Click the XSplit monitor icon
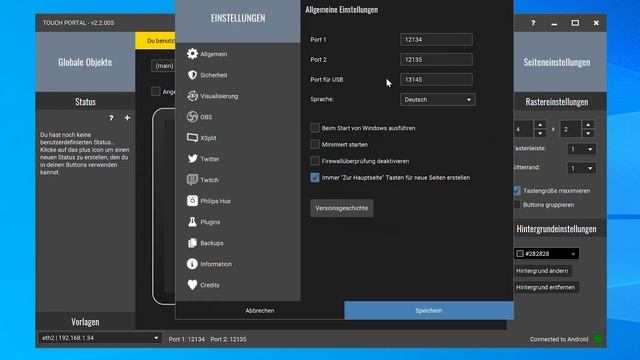The height and width of the screenshot is (360, 640). [x=192, y=138]
